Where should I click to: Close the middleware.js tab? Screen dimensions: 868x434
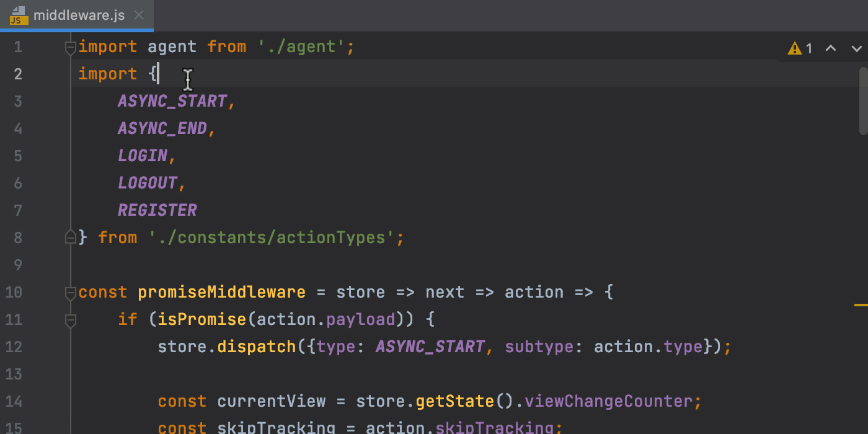point(139,15)
